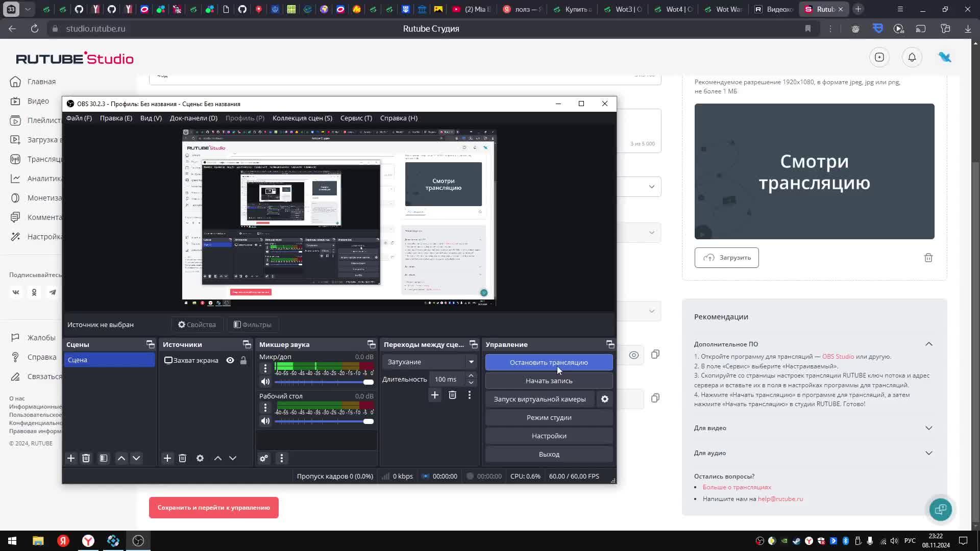980x551 pixels.
Task: Open audio mixer three-dot menu at bottom
Action: [282, 458]
